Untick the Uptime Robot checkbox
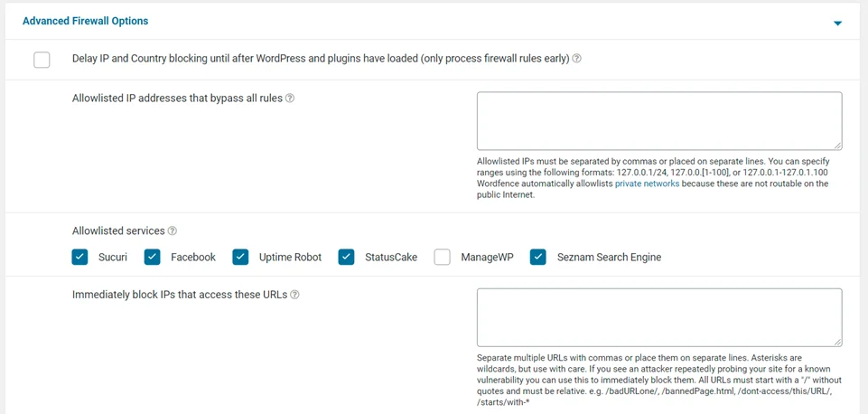The width and height of the screenshot is (868, 414). tap(240, 258)
